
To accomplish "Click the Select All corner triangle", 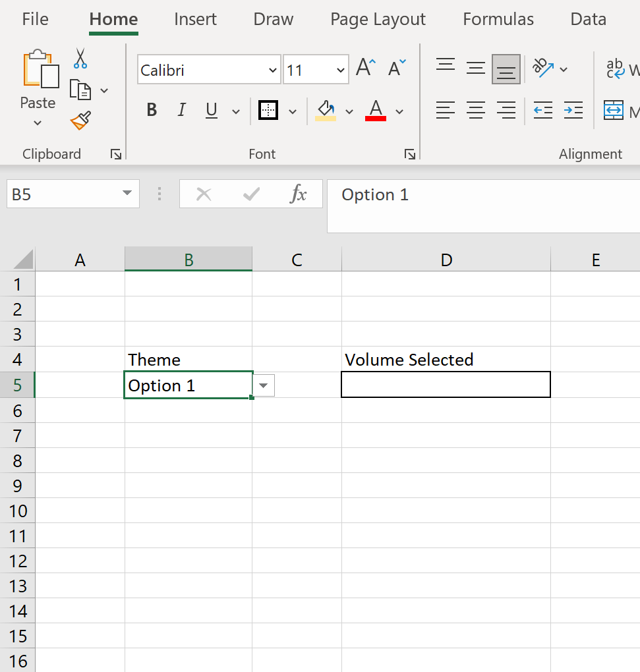I will tap(23, 260).
